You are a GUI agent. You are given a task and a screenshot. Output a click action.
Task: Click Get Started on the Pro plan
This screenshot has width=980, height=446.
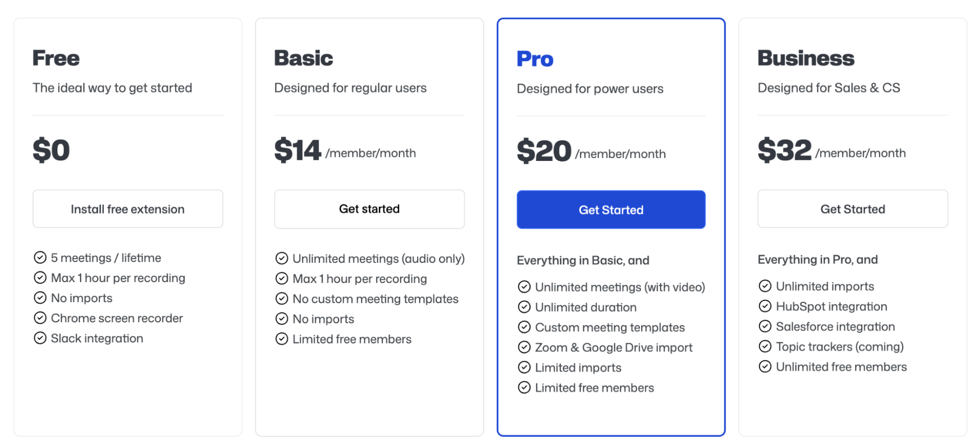click(610, 210)
